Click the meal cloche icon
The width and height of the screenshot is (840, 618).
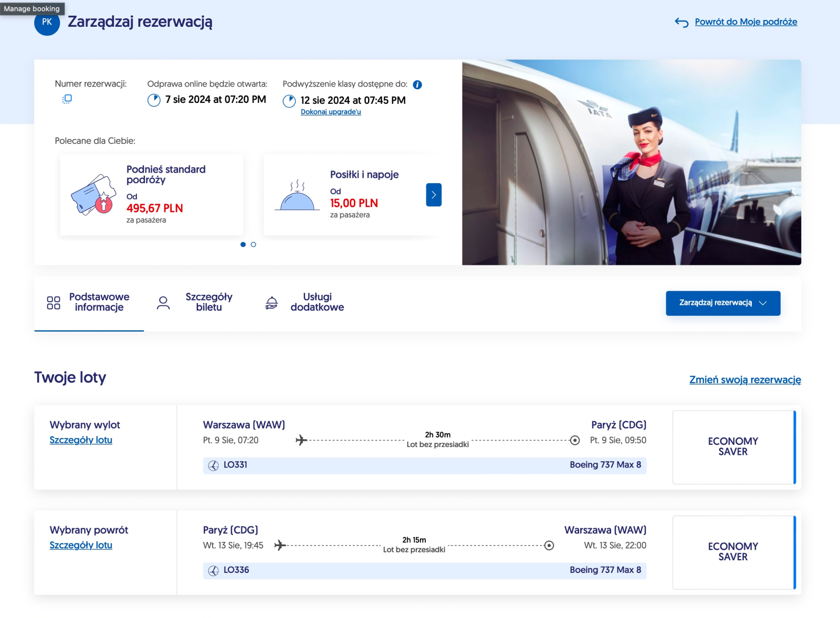click(297, 195)
